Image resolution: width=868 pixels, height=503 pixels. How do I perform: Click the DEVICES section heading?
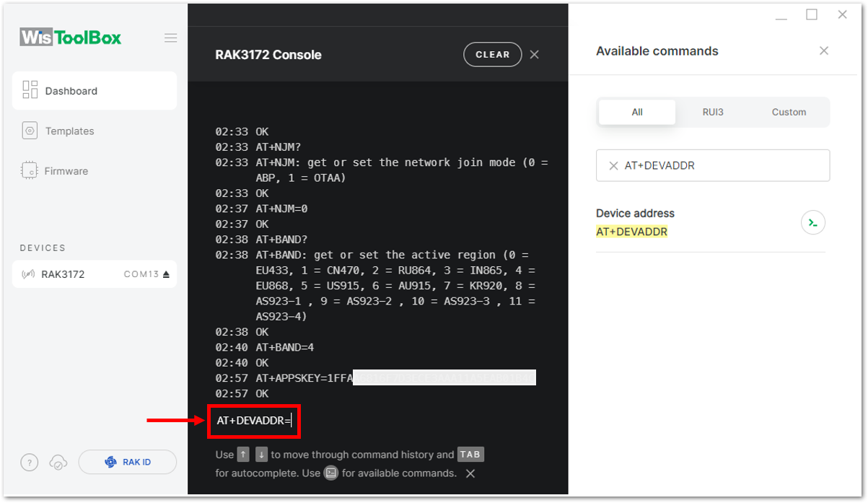[x=43, y=248]
